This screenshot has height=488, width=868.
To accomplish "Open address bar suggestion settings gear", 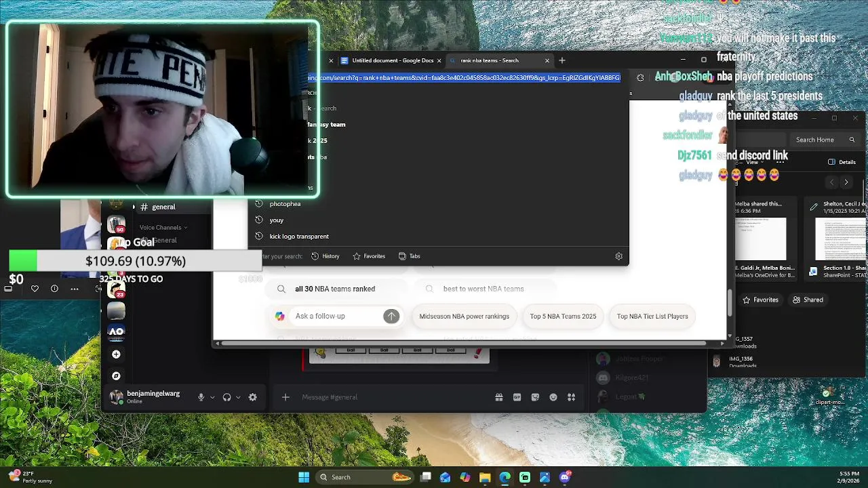I will pos(618,256).
